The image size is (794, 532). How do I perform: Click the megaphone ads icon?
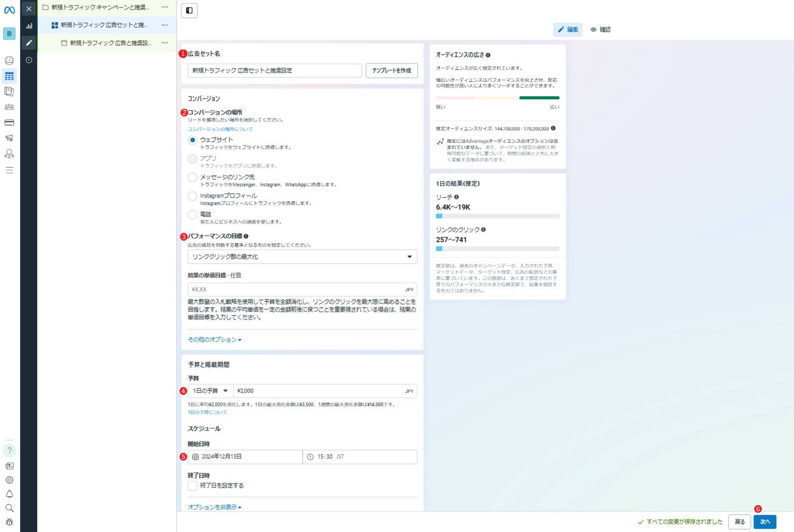click(9, 138)
